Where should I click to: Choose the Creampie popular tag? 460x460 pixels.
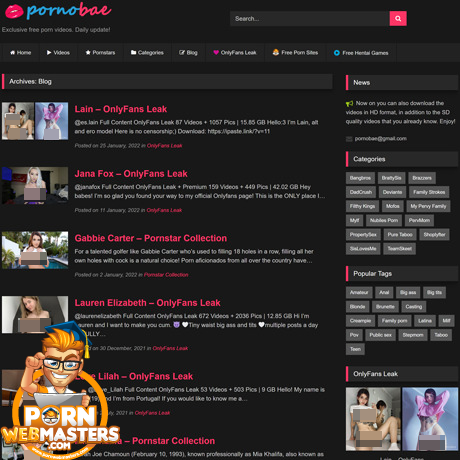pos(360,321)
